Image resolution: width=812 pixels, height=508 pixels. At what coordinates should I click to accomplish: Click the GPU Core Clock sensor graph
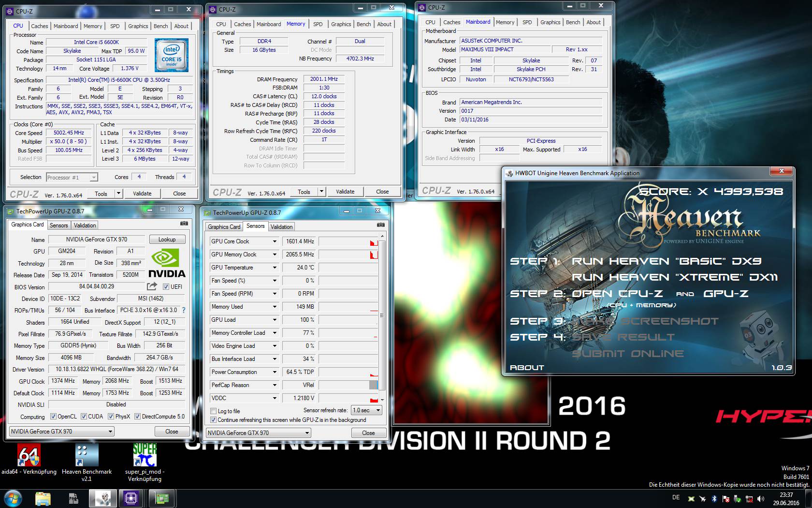coord(348,241)
